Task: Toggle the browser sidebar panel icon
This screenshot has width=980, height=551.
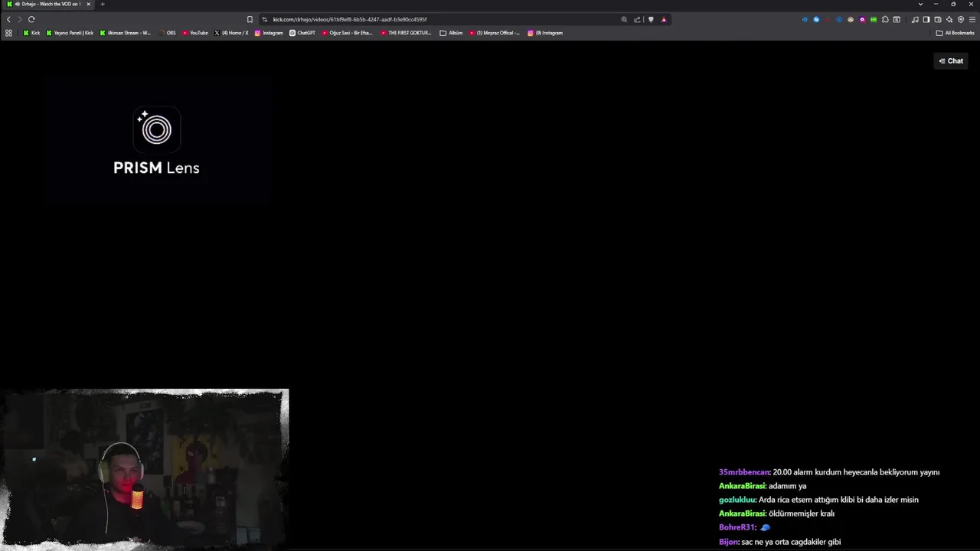Action: 926,19
